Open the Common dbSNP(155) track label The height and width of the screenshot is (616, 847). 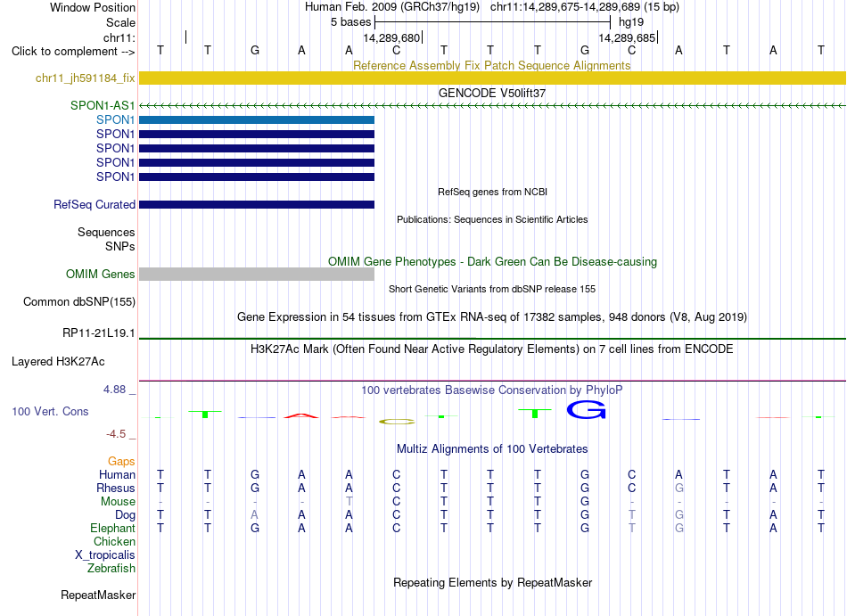pos(79,302)
